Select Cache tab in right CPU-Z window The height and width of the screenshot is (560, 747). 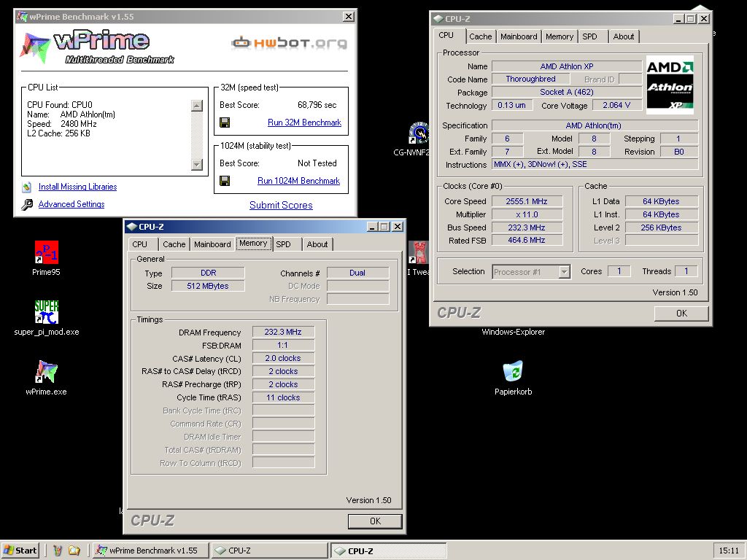[x=480, y=36]
